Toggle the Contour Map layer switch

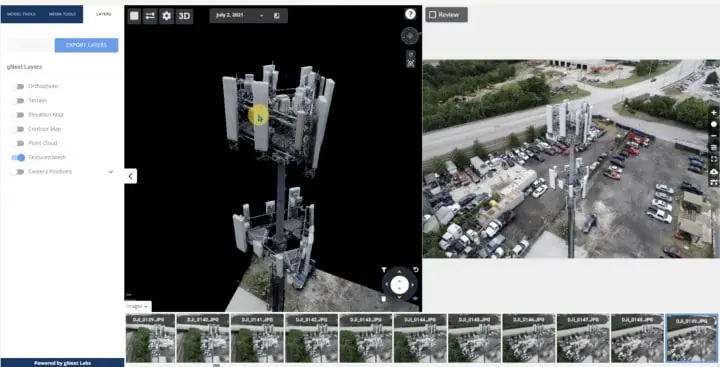click(x=18, y=129)
